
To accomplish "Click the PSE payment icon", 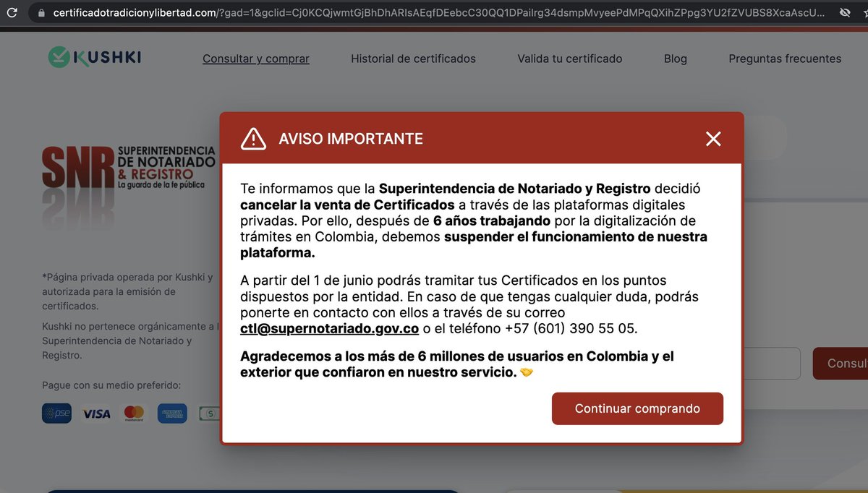I will pos(56,413).
